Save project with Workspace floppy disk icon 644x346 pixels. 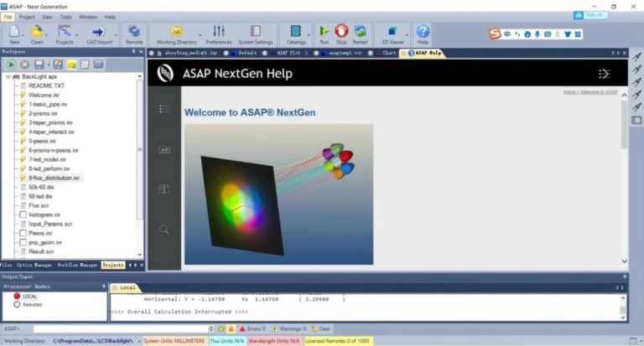39,65
